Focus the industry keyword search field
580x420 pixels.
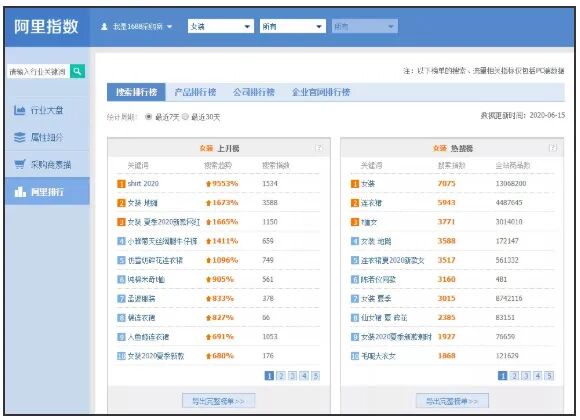pyautogui.click(x=38, y=71)
